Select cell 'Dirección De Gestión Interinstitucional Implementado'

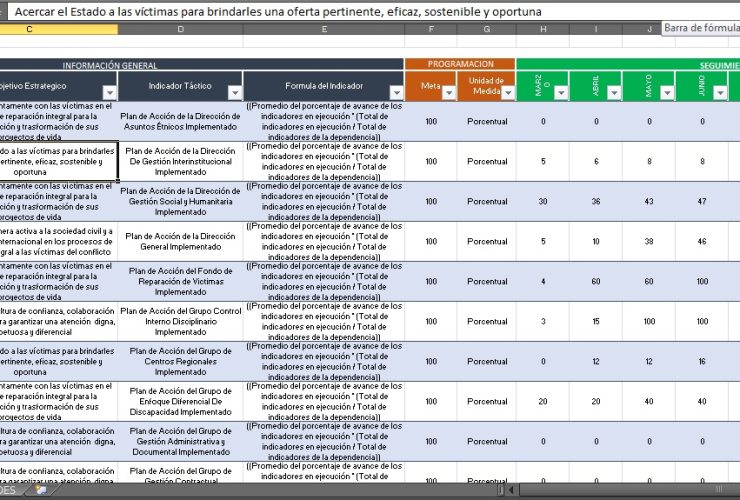click(x=180, y=161)
